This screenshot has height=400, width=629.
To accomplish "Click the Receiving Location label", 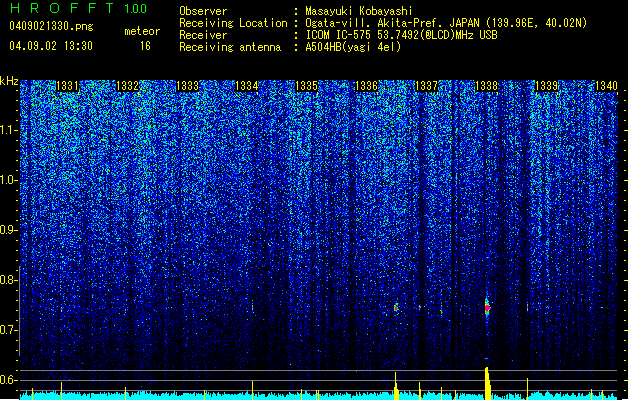I will coord(233,23).
